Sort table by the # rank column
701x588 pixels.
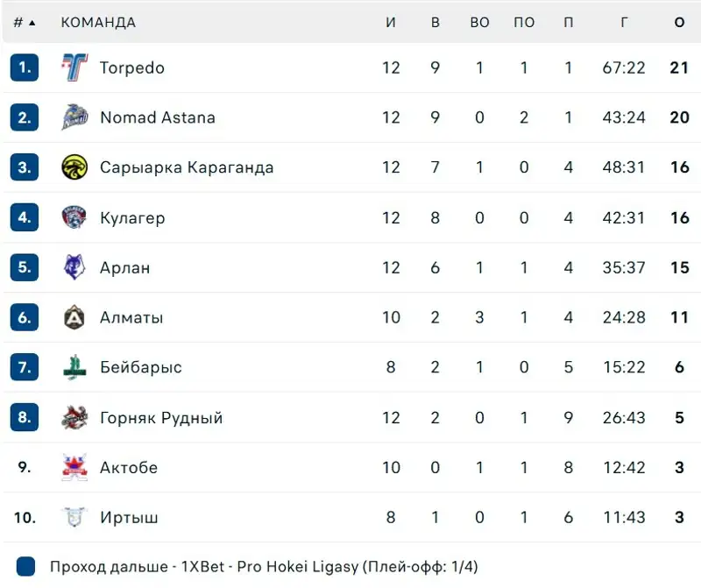(x=24, y=23)
